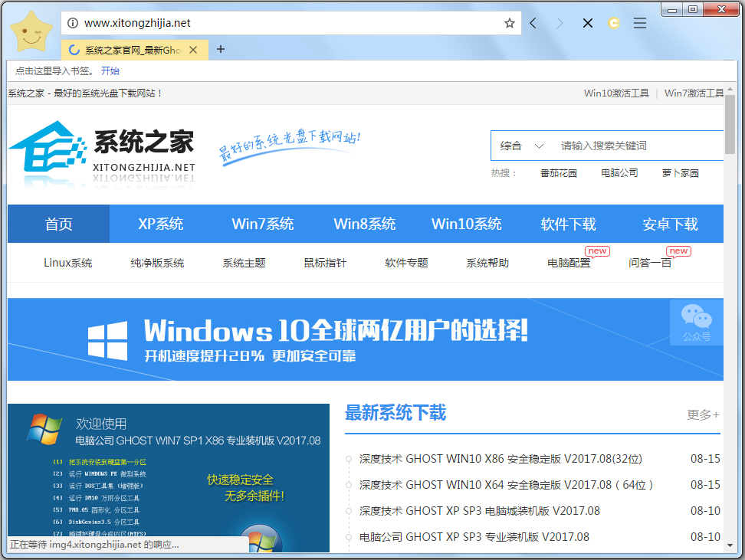
Task: Click hot search 电脑公司
Action: [619, 173]
